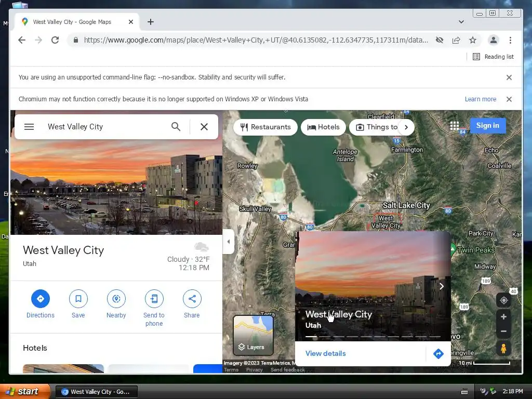The height and width of the screenshot is (399, 532).
Task: Share West Valley City location
Action: (x=192, y=304)
